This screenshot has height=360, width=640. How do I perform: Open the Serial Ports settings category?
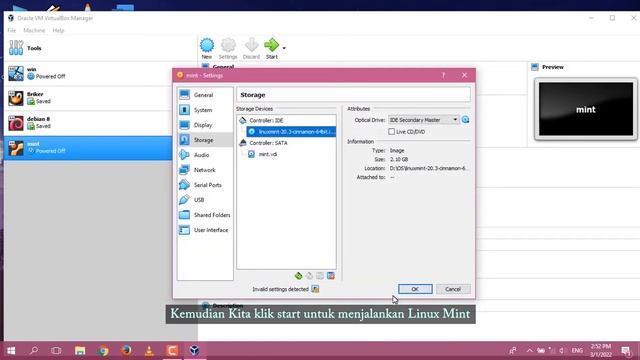point(205,185)
